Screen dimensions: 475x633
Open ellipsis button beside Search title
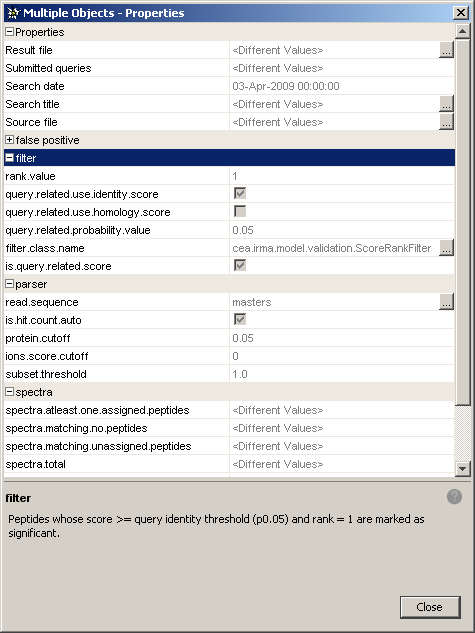click(446, 104)
